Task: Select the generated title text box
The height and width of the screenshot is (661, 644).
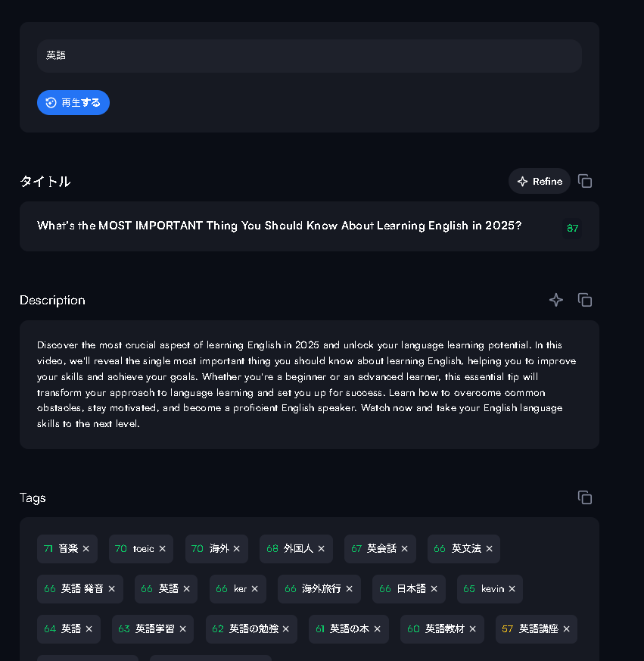Action: (295, 226)
